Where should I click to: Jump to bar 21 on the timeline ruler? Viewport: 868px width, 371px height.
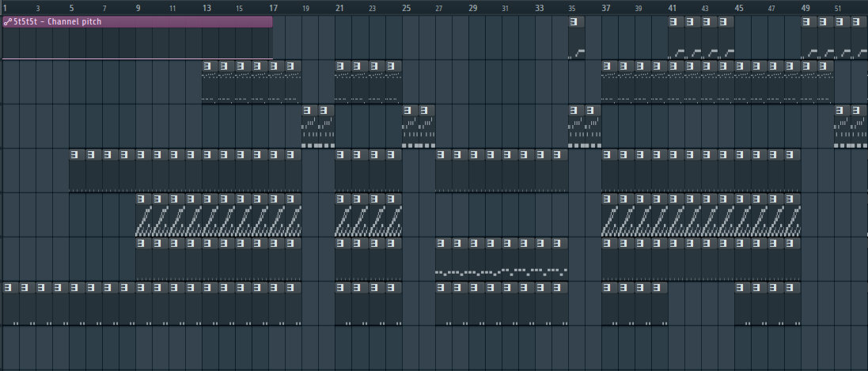point(339,8)
